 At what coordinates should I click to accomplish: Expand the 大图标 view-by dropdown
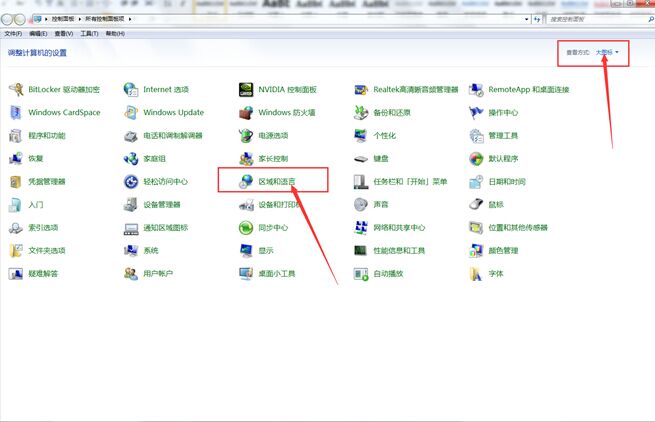tap(607, 52)
